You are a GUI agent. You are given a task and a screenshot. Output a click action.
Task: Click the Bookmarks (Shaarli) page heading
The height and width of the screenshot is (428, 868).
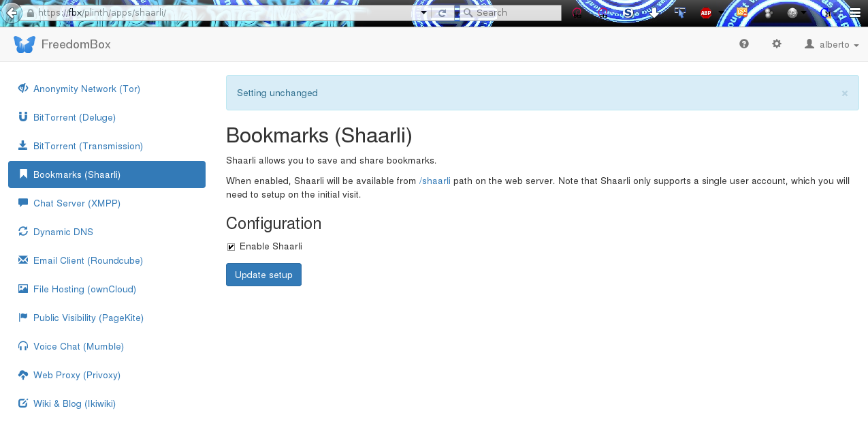tap(319, 135)
